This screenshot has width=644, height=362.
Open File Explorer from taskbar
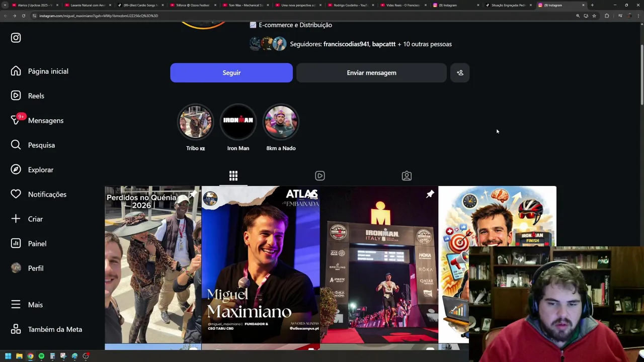click(x=19, y=356)
